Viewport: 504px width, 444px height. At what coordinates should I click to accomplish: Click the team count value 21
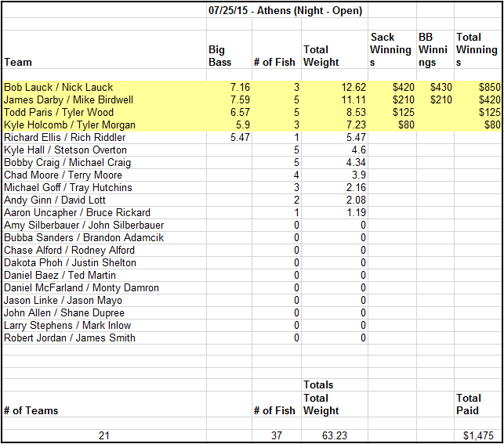103,435
